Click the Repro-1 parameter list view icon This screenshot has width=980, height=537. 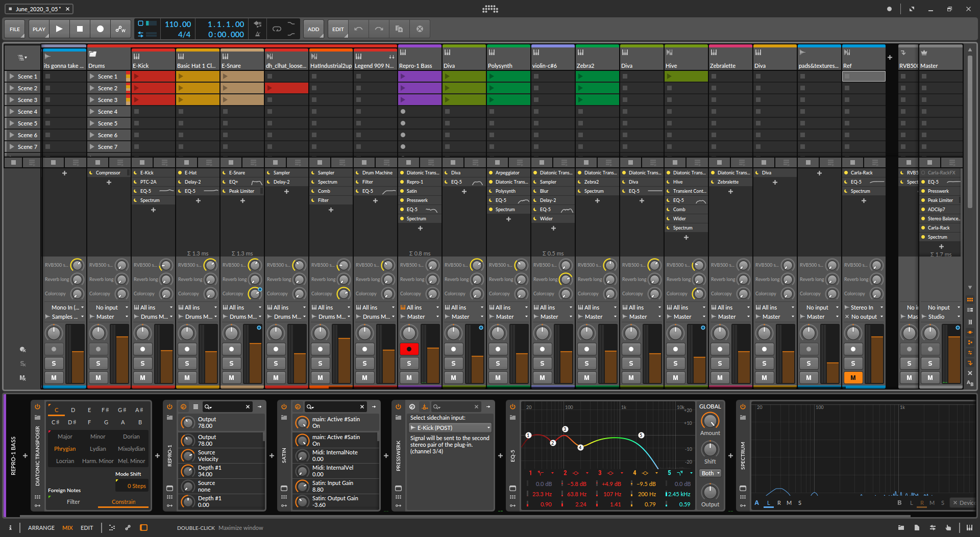point(195,406)
